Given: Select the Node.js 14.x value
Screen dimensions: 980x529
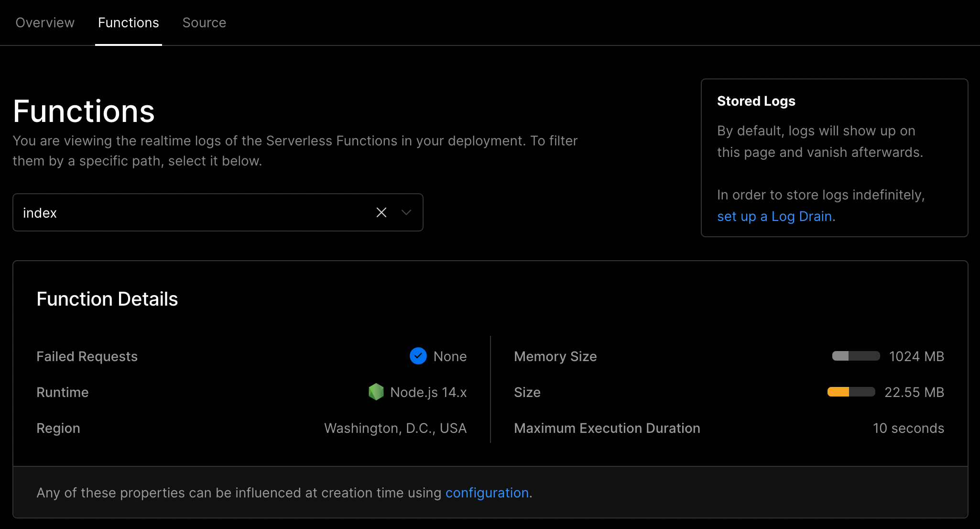Looking at the screenshot, I should click(x=428, y=392).
